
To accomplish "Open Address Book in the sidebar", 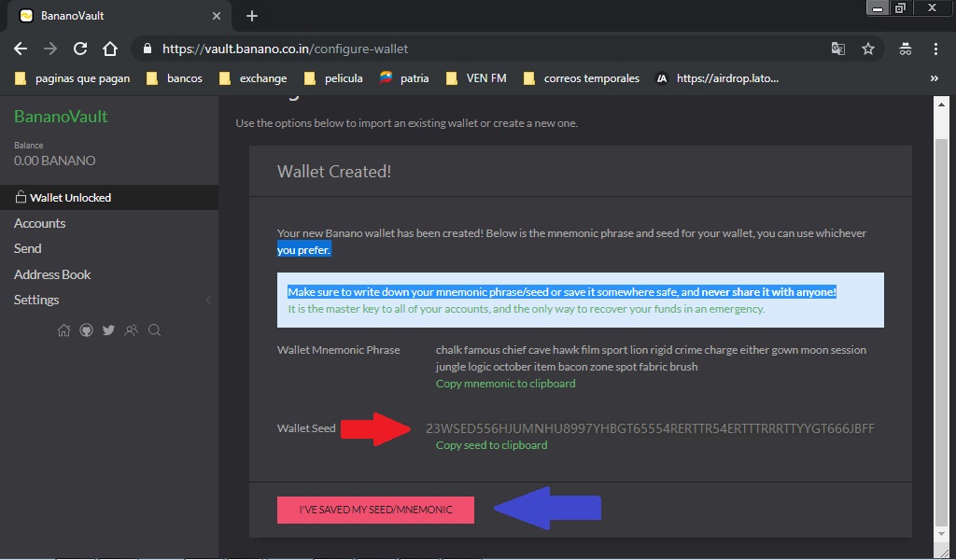I will point(52,274).
